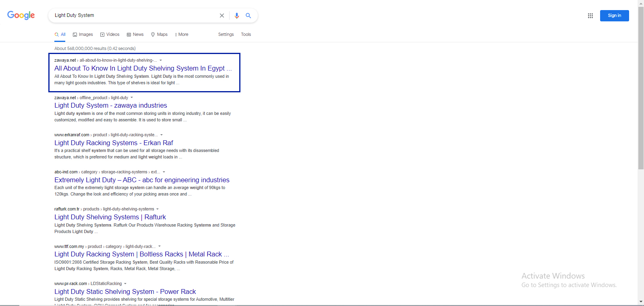This screenshot has width=644, height=306.
Task: Click the page's vertical scrollbar thumb
Action: click(641, 88)
